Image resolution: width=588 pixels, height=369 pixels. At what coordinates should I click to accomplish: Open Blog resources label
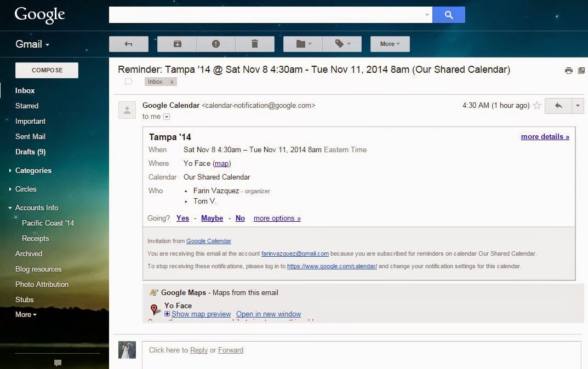click(38, 269)
